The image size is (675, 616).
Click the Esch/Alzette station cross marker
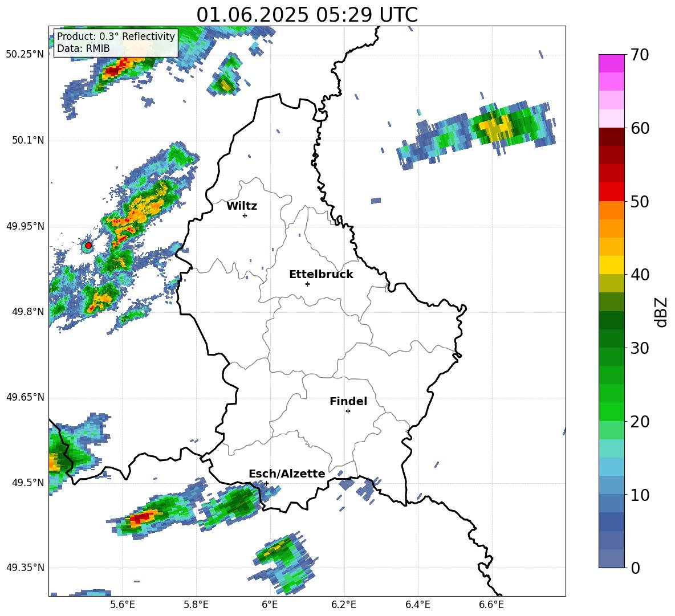(266, 483)
